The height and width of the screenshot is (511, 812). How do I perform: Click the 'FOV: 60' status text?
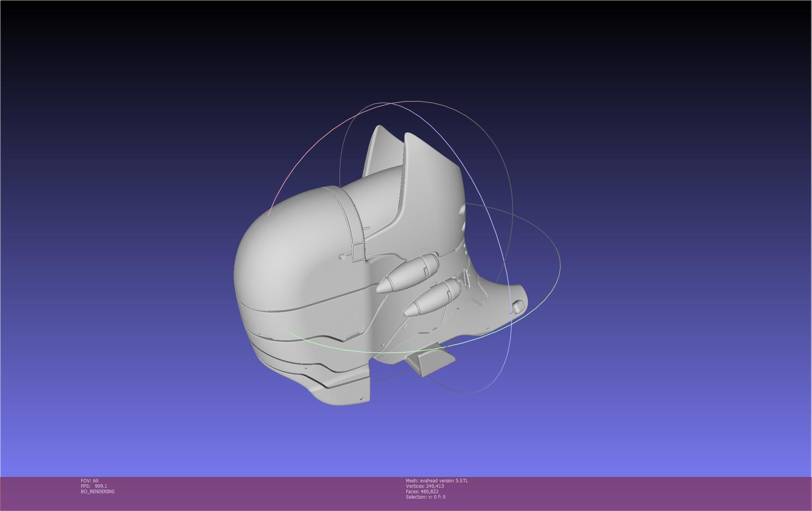[x=89, y=481]
